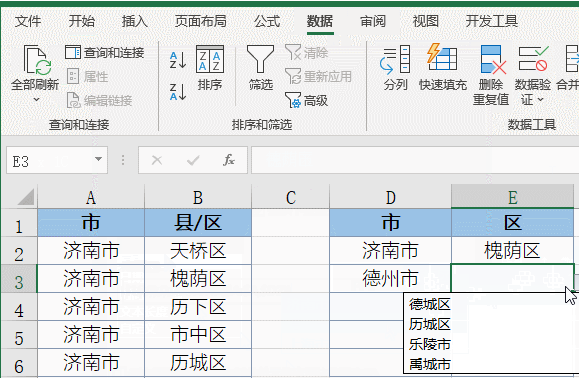Click the Edit Links button

99,100
